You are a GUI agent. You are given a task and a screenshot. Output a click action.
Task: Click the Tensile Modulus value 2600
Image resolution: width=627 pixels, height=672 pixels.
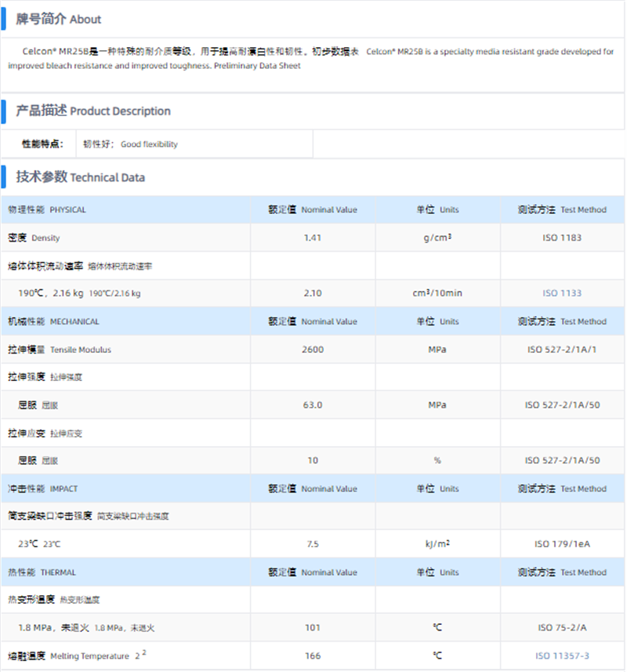click(x=312, y=350)
